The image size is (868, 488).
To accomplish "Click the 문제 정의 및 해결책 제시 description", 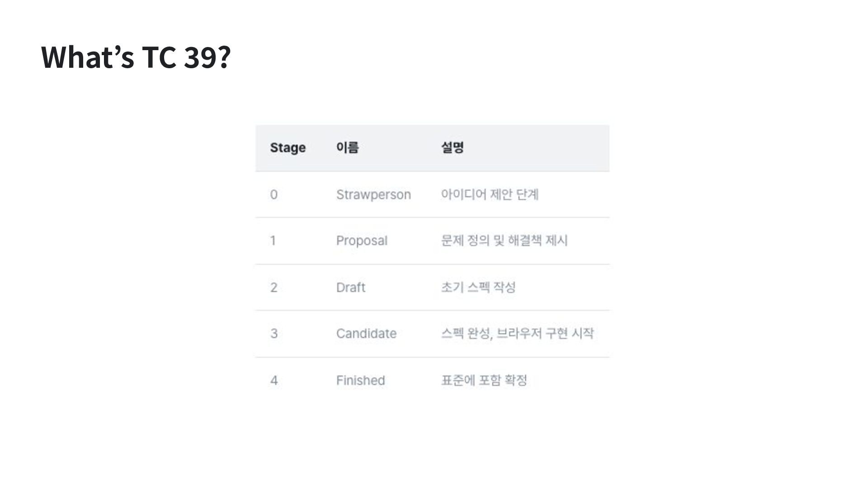I will pos(504,241).
